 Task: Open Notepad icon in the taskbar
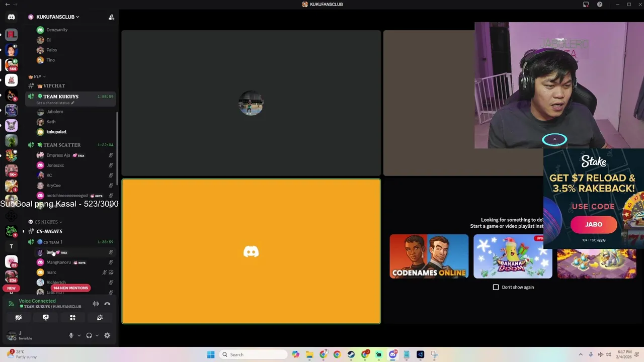click(407, 354)
